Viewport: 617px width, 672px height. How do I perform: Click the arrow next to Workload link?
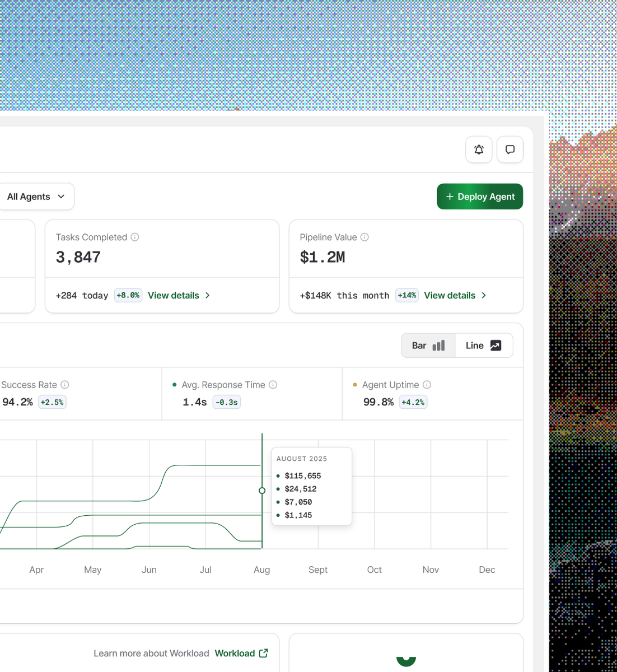point(264,653)
